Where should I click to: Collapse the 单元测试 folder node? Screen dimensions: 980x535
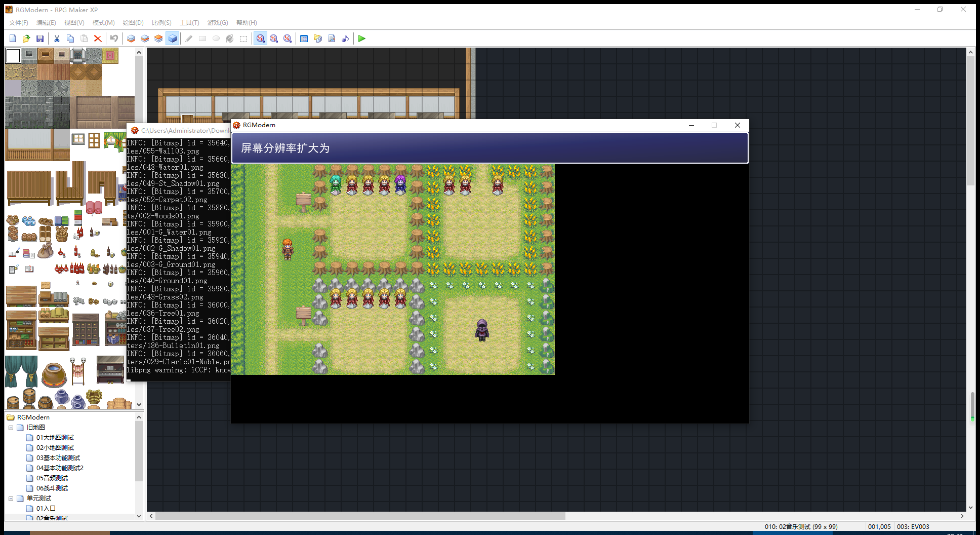point(11,499)
